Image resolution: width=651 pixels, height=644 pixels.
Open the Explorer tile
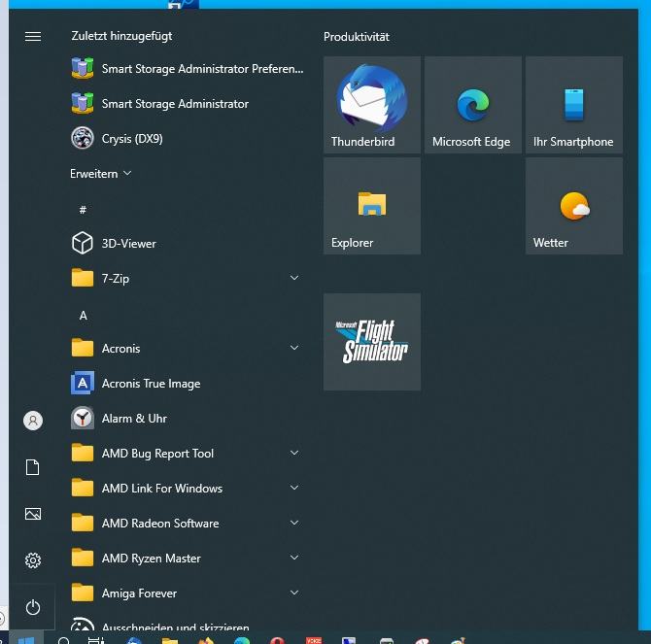372,206
